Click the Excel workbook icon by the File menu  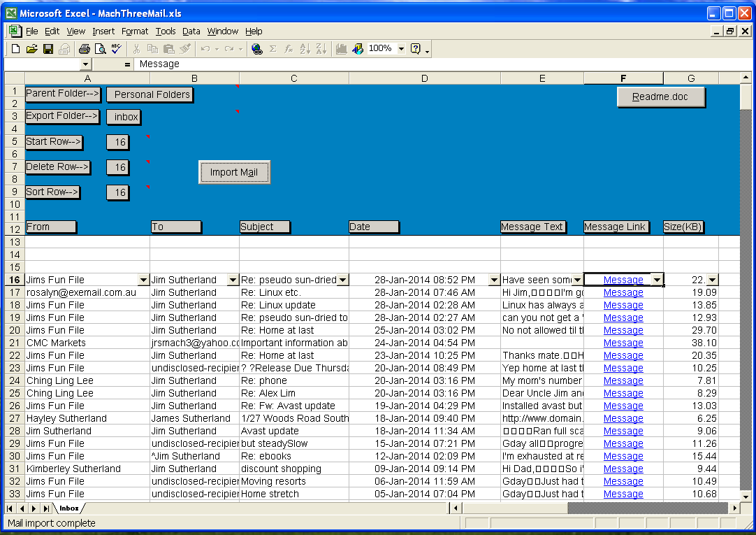pos(15,31)
